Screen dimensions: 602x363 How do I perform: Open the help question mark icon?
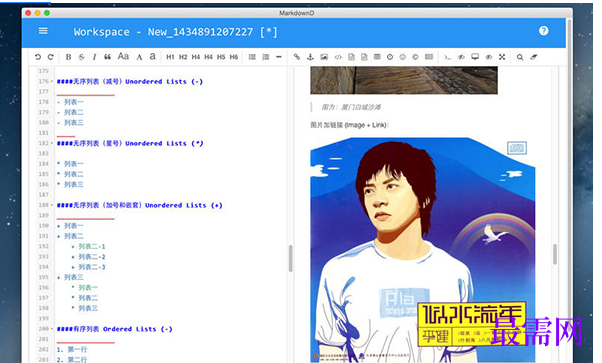[544, 31]
